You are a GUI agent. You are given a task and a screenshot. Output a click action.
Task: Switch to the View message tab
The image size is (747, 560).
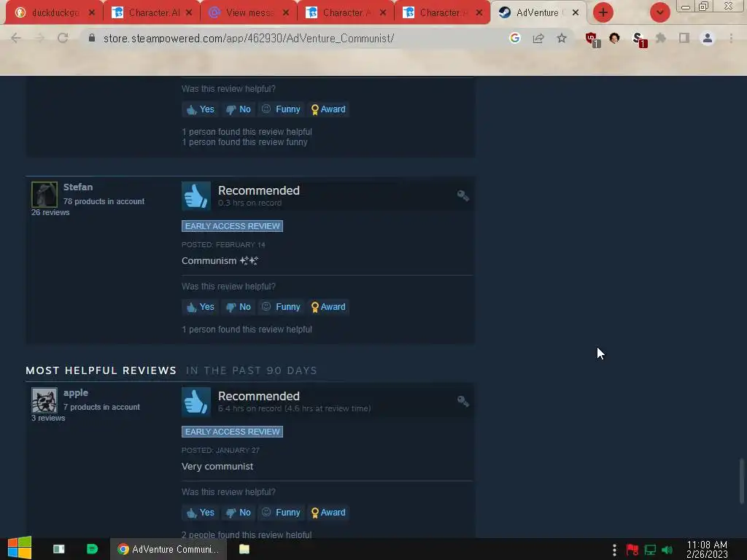point(248,13)
